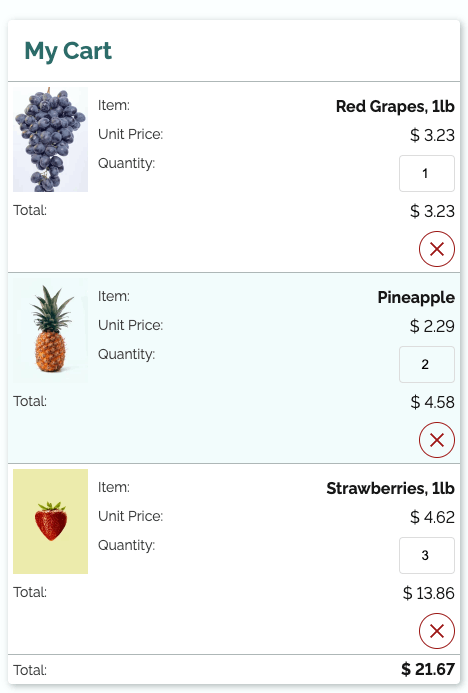468x693 pixels.
Task: Click the Pineapple subtotal $ 4.58
Action: coord(432,402)
